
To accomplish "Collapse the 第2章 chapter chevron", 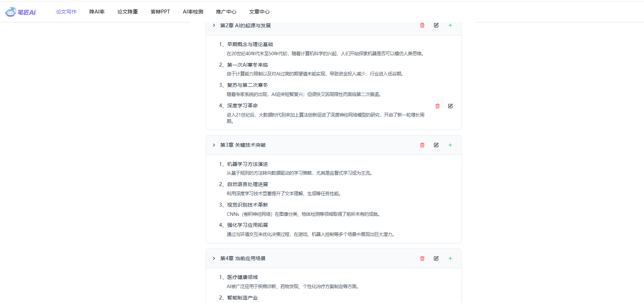I will pos(214,25).
